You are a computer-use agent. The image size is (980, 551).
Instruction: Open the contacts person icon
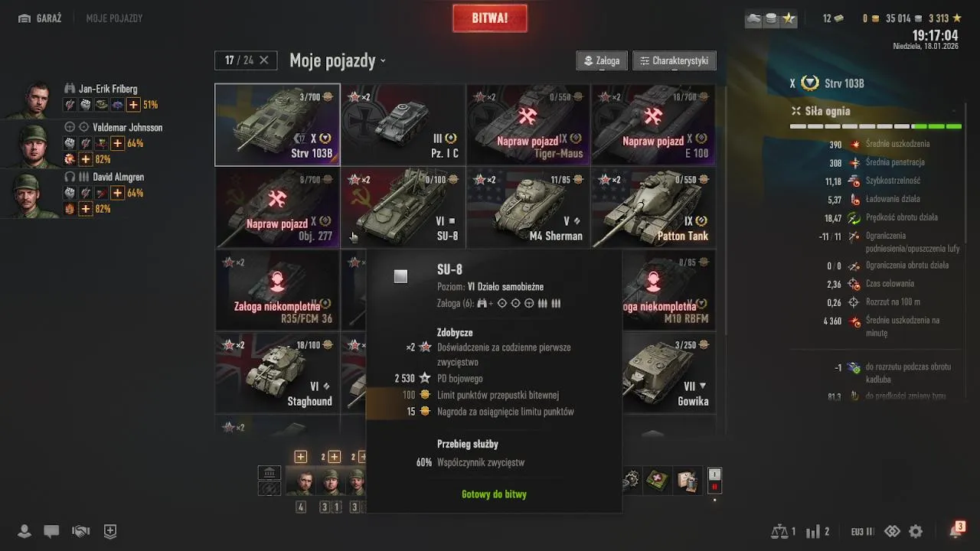24,531
